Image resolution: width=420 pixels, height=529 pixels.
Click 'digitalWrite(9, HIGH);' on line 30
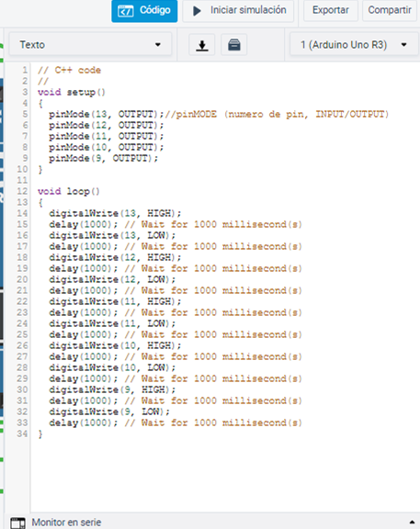[x=112, y=390]
